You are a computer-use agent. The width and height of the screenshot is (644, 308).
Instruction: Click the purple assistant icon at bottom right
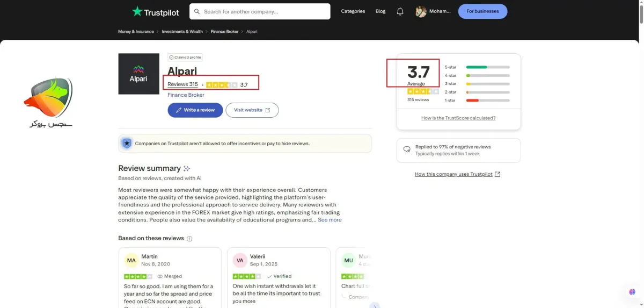[x=632, y=292]
